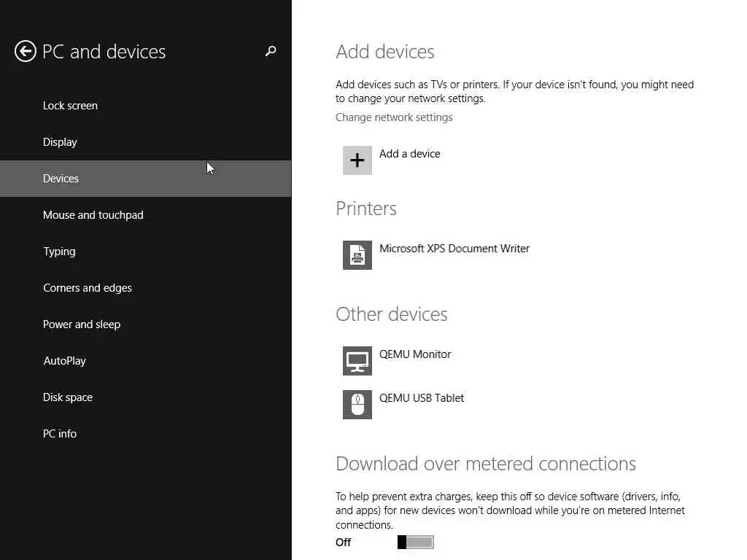The height and width of the screenshot is (560, 747).
Task: Open Corners and edges settings
Action: pyautogui.click(x=88, y=288)
